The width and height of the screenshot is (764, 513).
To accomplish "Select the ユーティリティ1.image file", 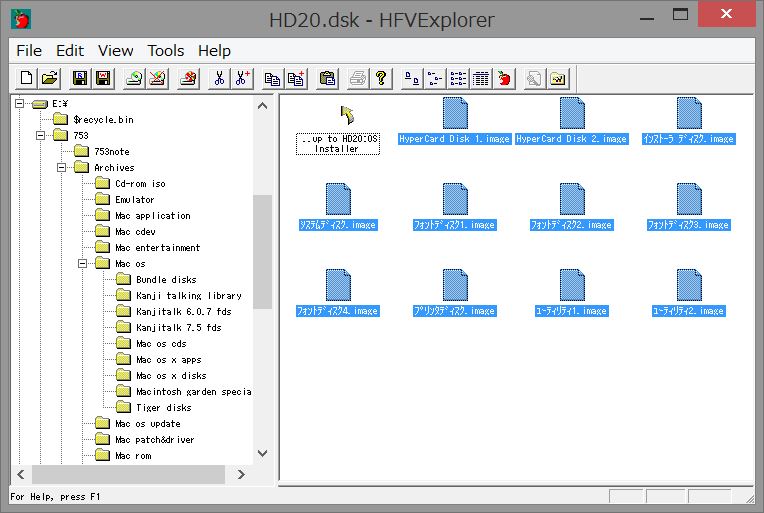I will pyautogui.click(x=572, y=293).
